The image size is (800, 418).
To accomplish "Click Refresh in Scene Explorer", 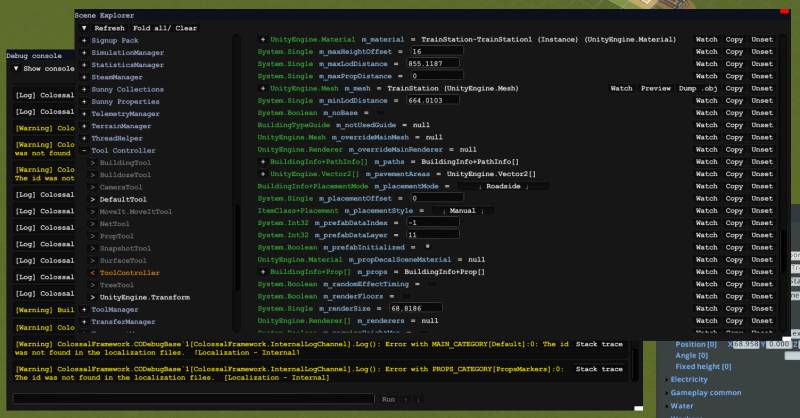I will click(x=109, y=28).
